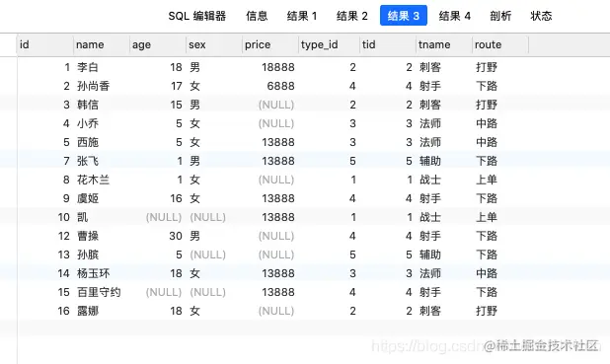610x364 pixels.
Task: Click tname 战士 in 花木兰 row
Action: pos(430,180)
